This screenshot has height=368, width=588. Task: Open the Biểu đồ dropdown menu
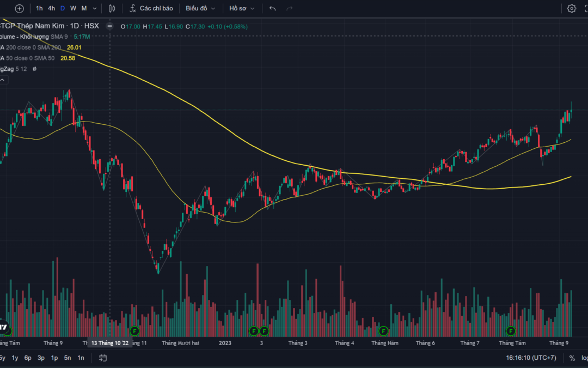(x=200, y=8)
